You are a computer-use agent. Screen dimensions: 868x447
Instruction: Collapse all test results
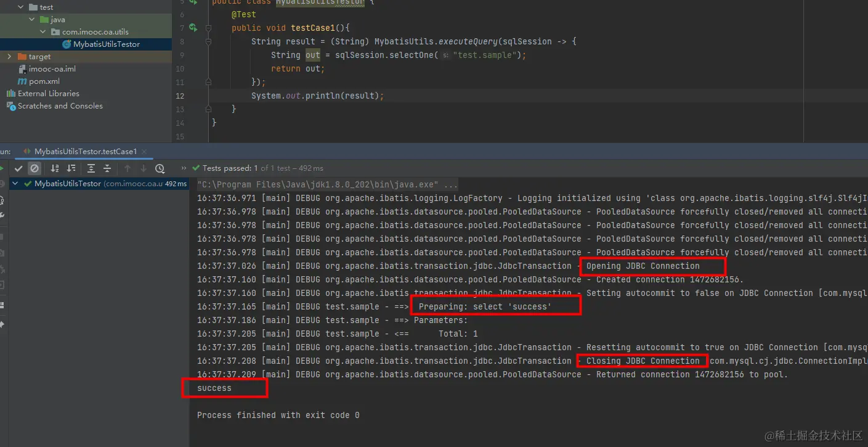coord(107,168)
